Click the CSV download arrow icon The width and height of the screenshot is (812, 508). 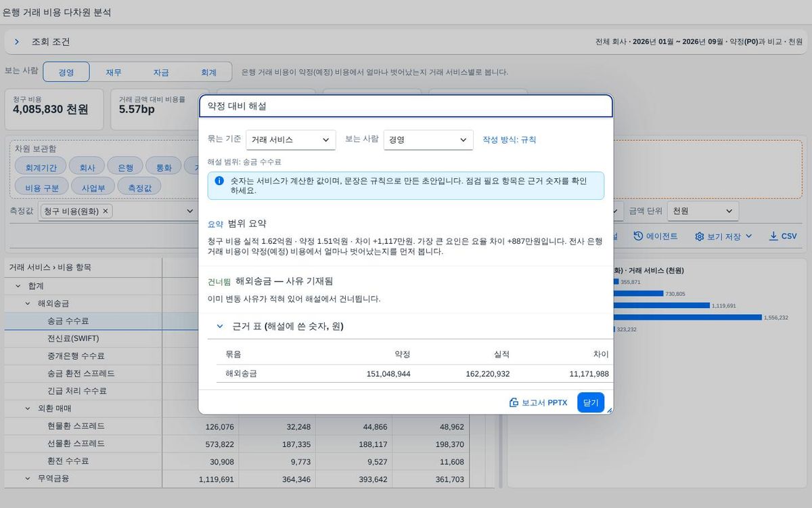[x=773, y=236]
